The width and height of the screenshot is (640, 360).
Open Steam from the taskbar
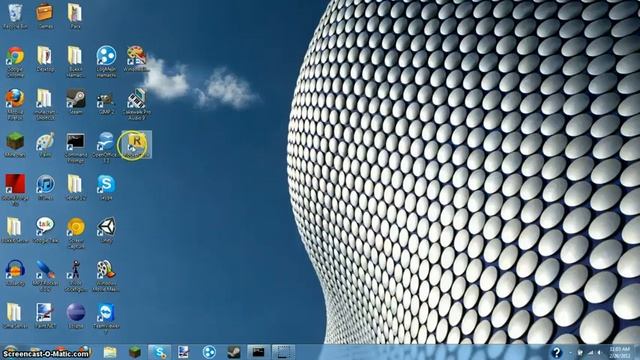(234, 352)
